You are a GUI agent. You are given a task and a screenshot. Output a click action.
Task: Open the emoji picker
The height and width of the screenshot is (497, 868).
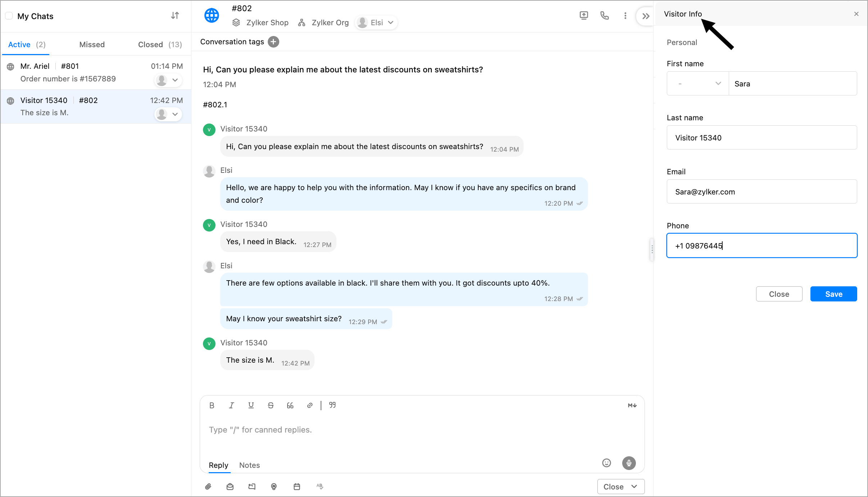click(606, 463)
